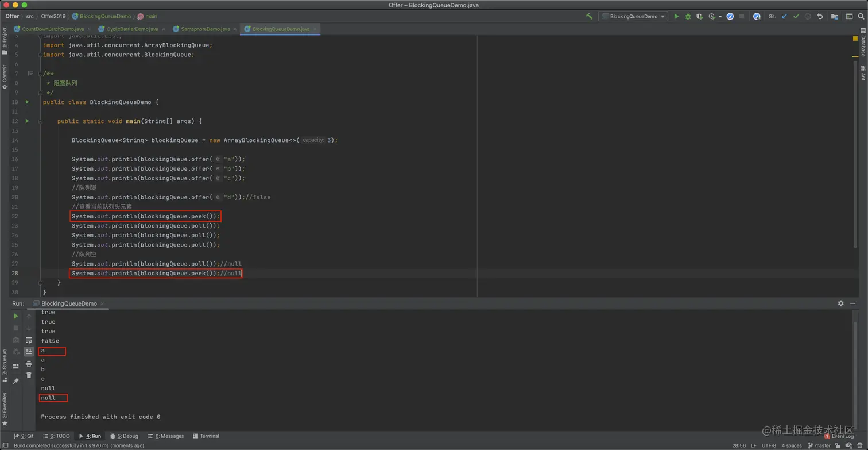The image size is (868, 450).
Task: Click the main method breadcrumb
Action: 148,16
